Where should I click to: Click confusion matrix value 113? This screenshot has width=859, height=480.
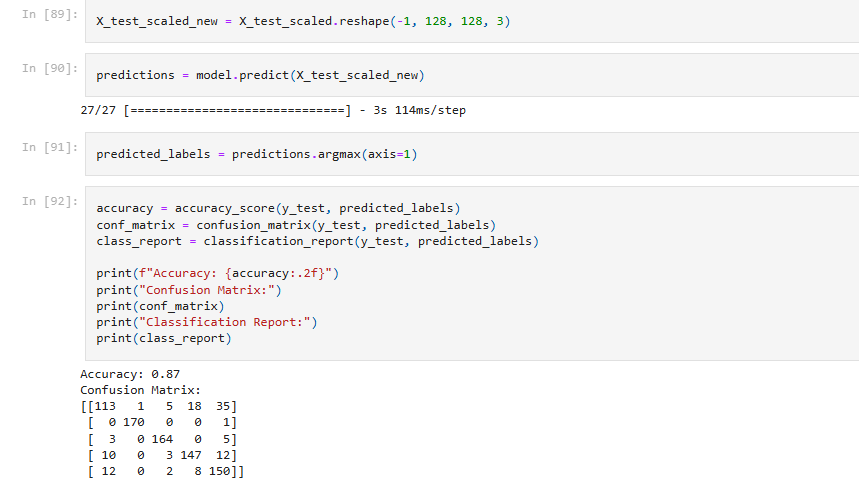[105, 407]
